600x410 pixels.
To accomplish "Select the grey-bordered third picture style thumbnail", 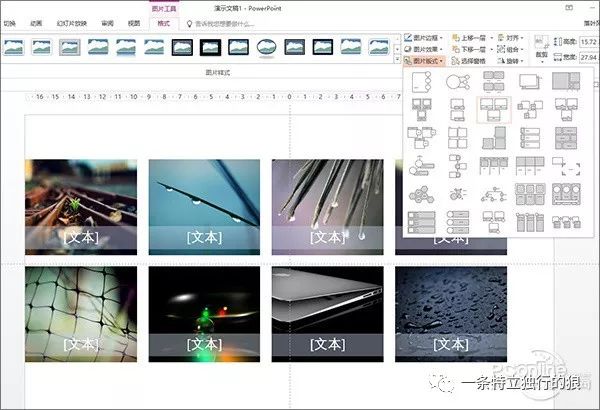I will (x=70, y=47).
